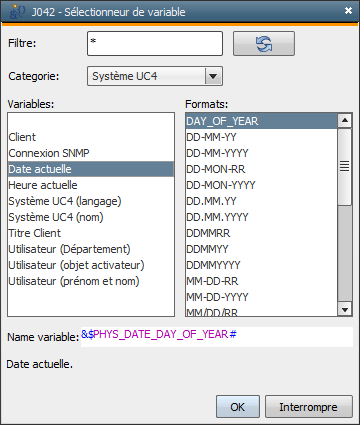Viewport: 360px width, 425px height.
Task: Choose DD-MM-YY format
Action: 262,137
